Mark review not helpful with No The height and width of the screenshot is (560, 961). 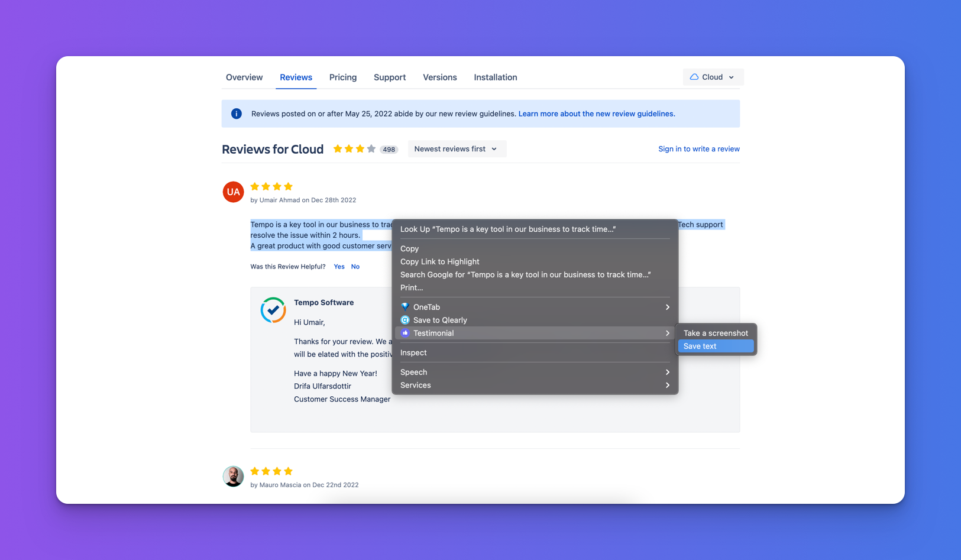(355, 267)
